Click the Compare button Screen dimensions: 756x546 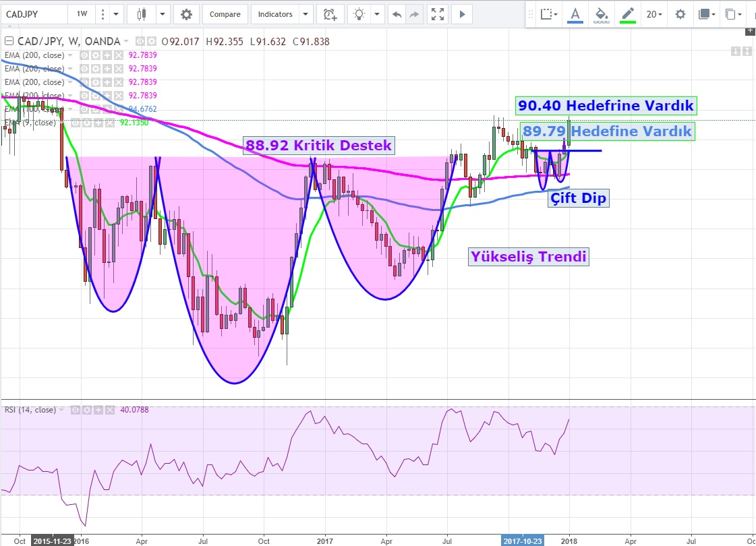click(225, 14)
